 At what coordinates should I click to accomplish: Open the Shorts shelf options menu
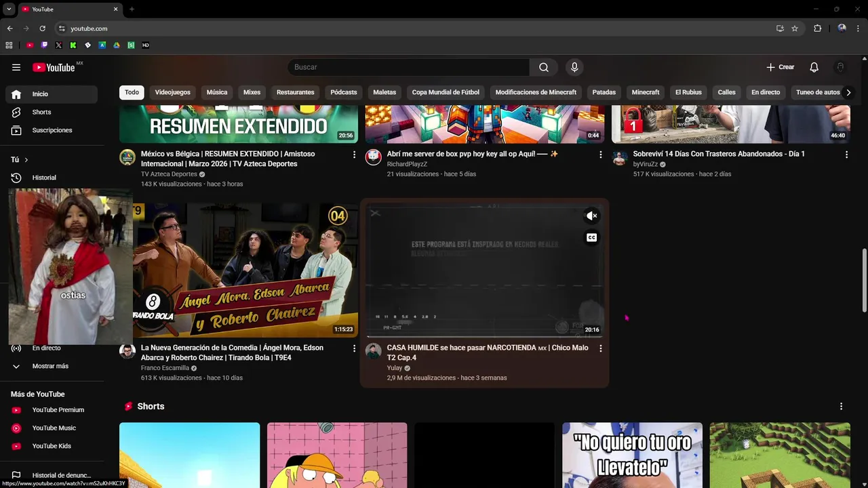841,407
